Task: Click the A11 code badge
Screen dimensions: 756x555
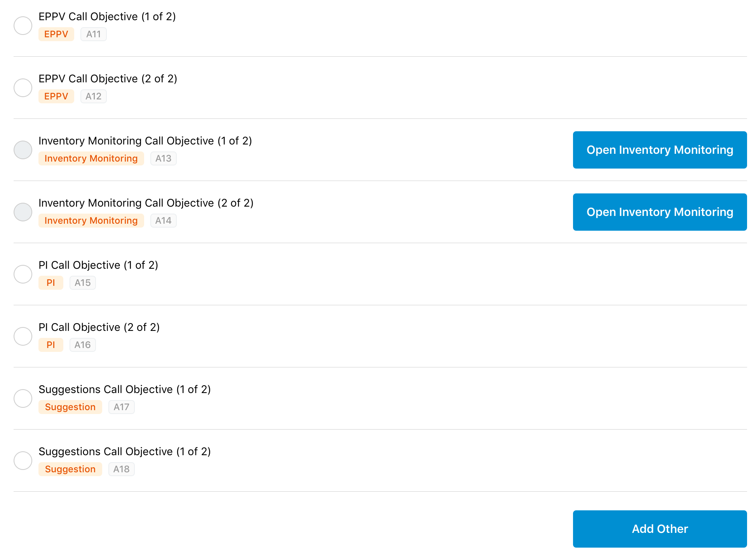Action: tap(94, 34)
